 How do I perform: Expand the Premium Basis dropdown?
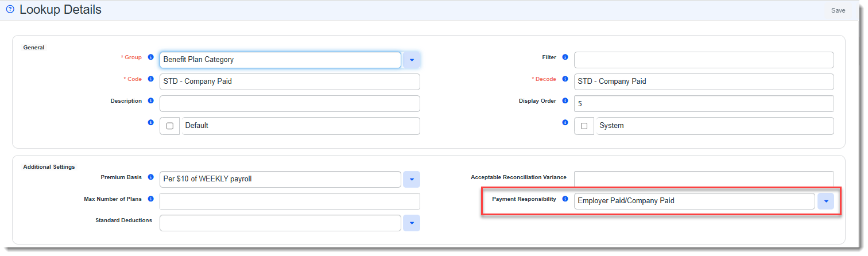[412, 179]
